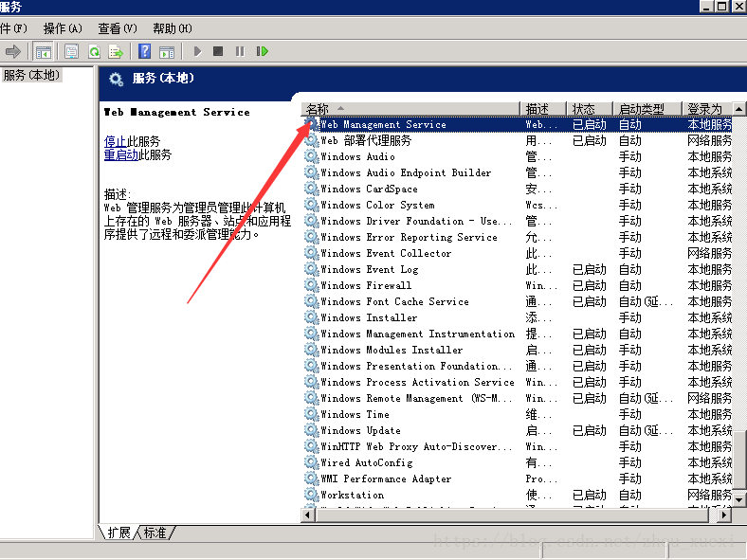Sort by the 登录为 column header
747x560 pixels.
(707, 109)
